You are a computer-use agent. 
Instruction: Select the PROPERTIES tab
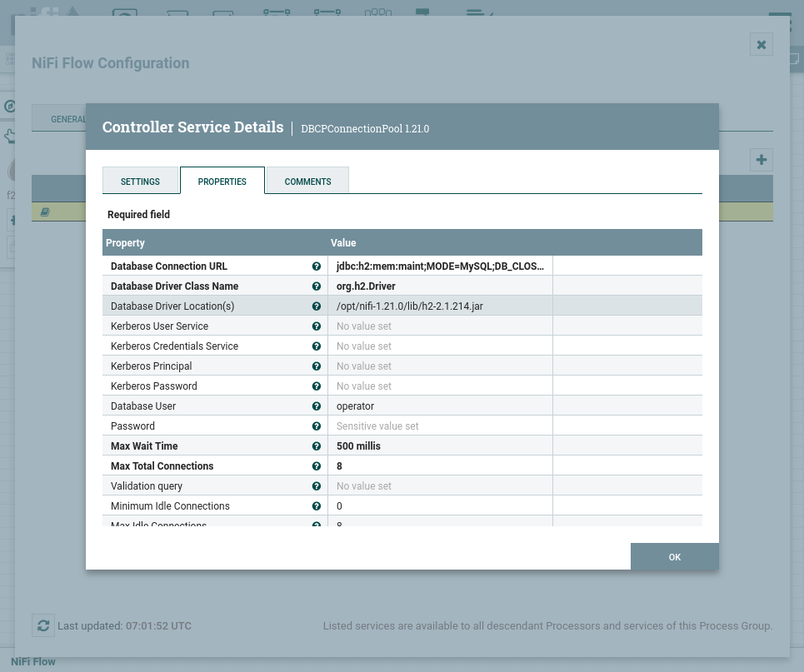click(222, 182)
